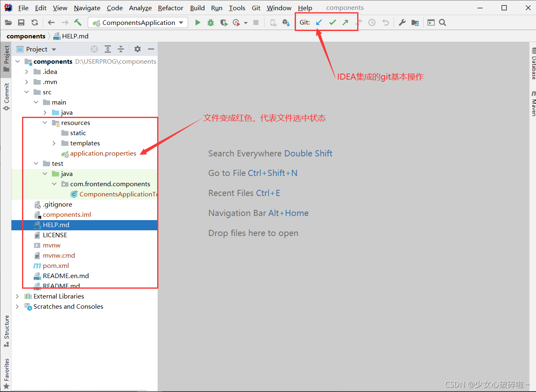Click Git Update Project blue arrow
This screenshot has height=392, width=536.
319,22
